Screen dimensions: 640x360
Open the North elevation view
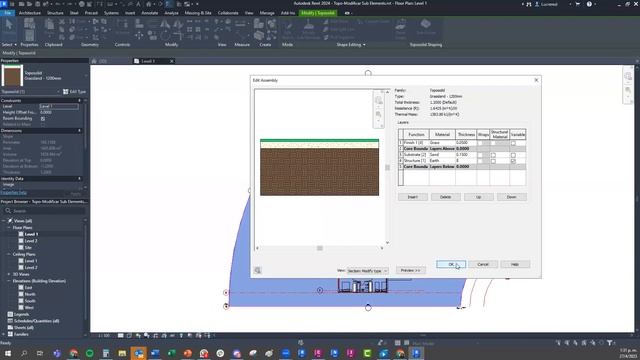click(30, 294)
